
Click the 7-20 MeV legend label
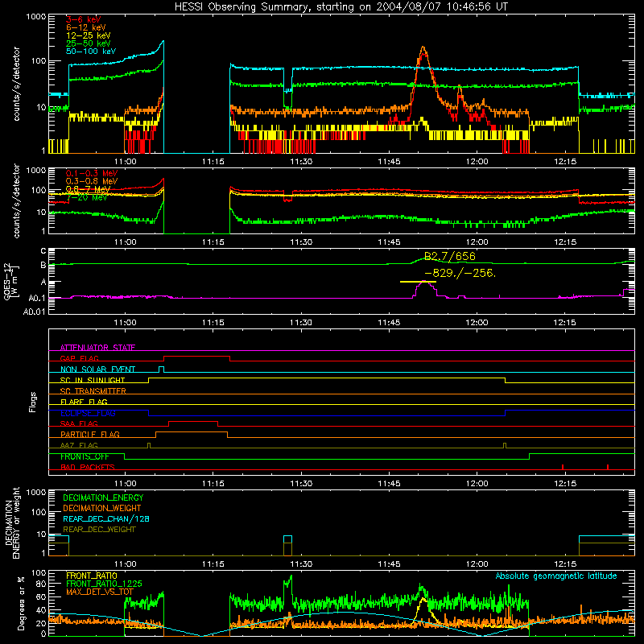pyautogui.click(x=87, y=197)
